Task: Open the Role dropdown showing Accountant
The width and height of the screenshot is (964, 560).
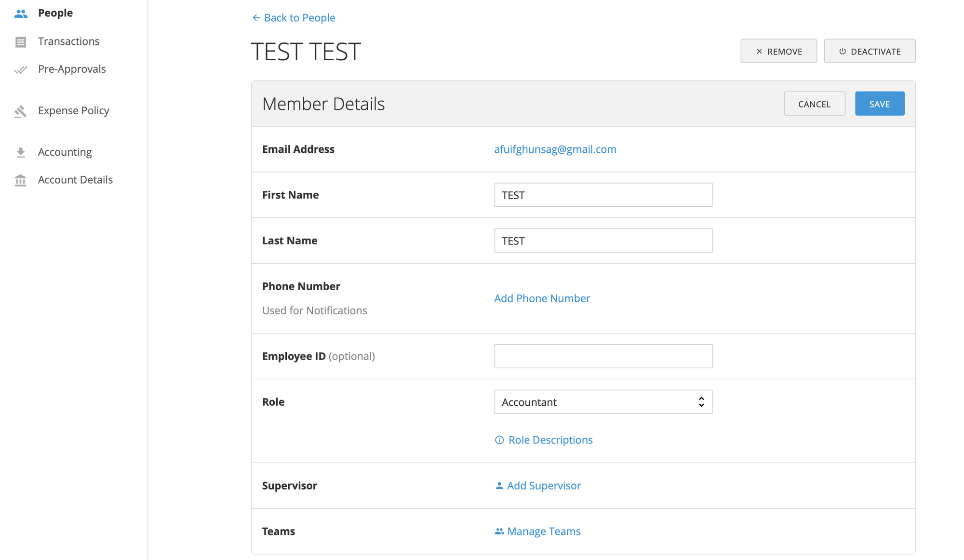Action: 603,402
